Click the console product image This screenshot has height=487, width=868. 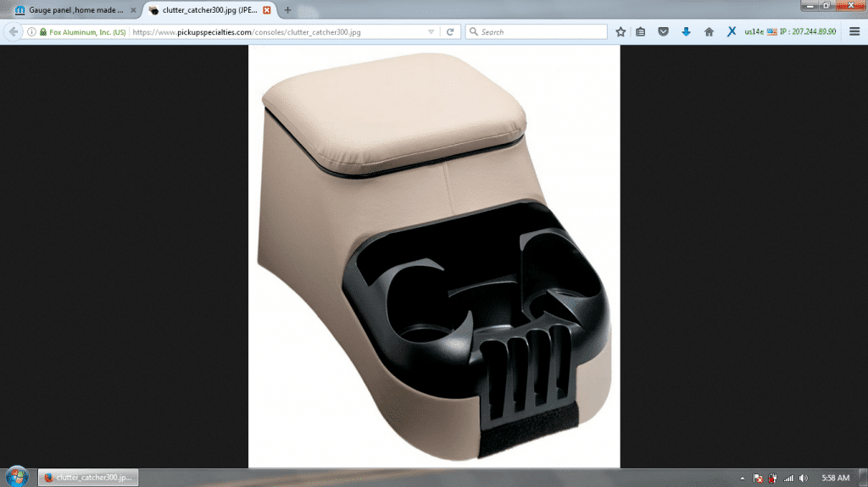[434, 256]
